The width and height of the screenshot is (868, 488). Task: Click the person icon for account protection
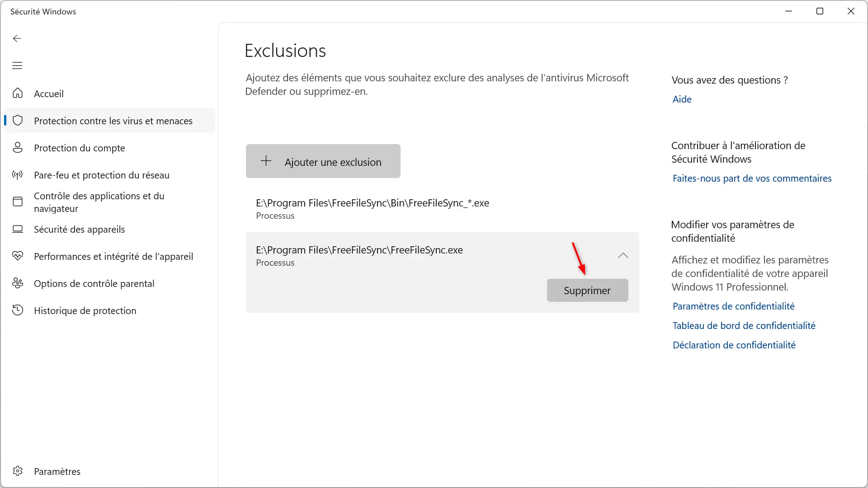[18, 147]
